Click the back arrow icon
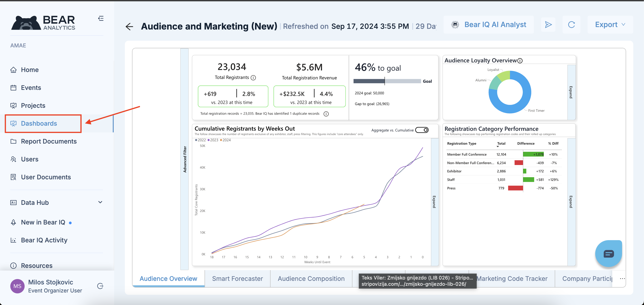This screenshot has height=305, width=644. pos(129,26)
